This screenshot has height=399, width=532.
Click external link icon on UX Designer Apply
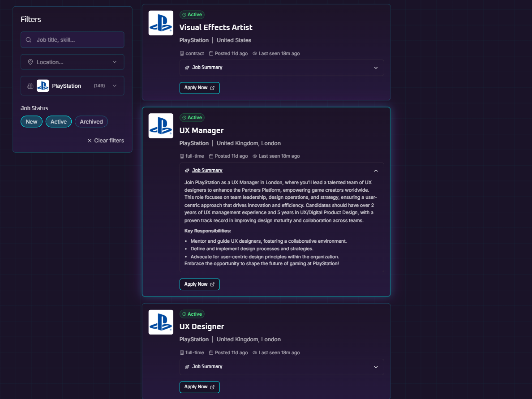click(x=212, y=387)
